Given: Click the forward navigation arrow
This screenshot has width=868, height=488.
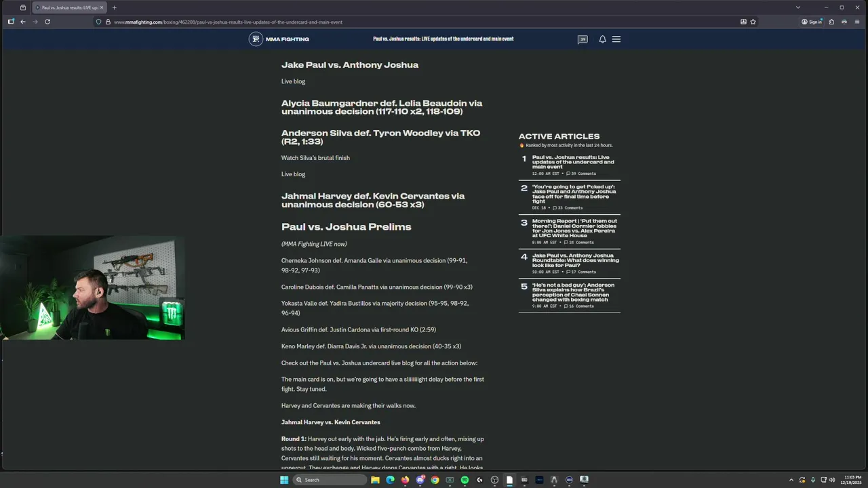Looking at the screenshot, I should coord(35,22).
